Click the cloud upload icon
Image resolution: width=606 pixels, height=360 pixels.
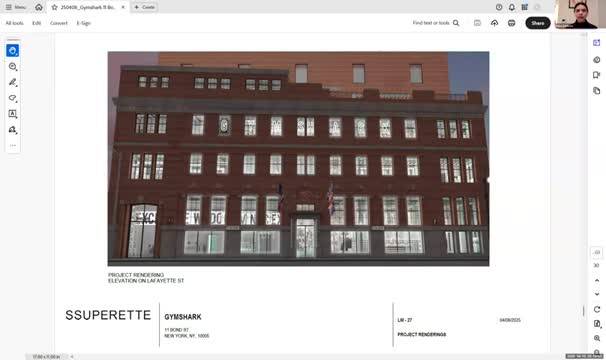pyautogui.click(x=494, y=23)
